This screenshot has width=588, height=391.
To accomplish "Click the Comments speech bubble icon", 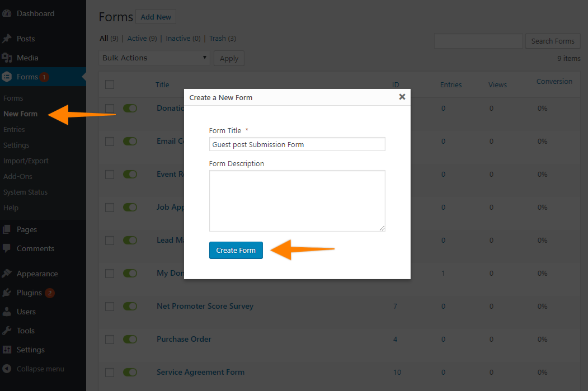I will point(7,248).
